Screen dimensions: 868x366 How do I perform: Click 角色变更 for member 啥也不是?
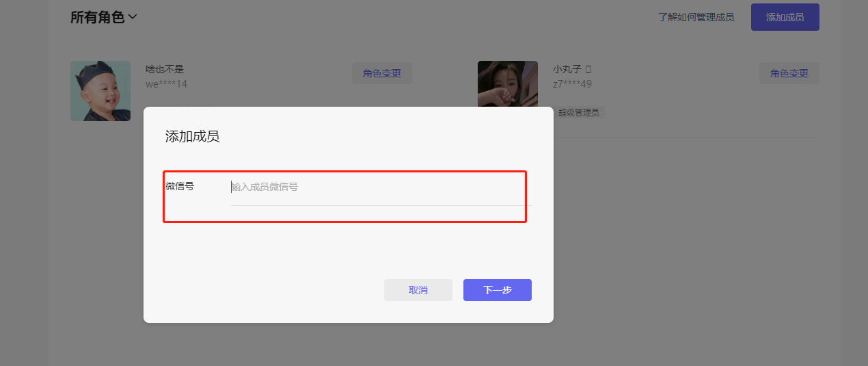pyautogui.click(x=382, y=73)
